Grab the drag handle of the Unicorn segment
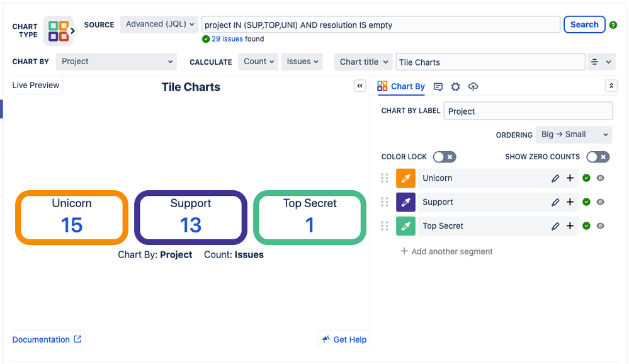Viewport: 629px width, 364px height. pos(384,178)
